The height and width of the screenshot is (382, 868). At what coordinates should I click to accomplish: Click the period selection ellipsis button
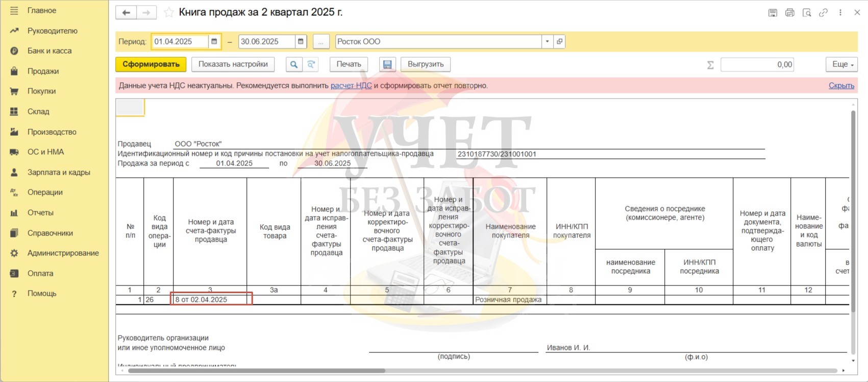coord(320,42)
